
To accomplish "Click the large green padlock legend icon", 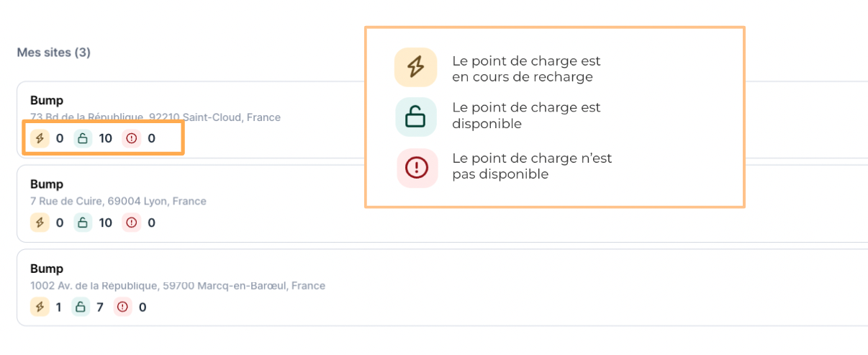I will (415, 117).
